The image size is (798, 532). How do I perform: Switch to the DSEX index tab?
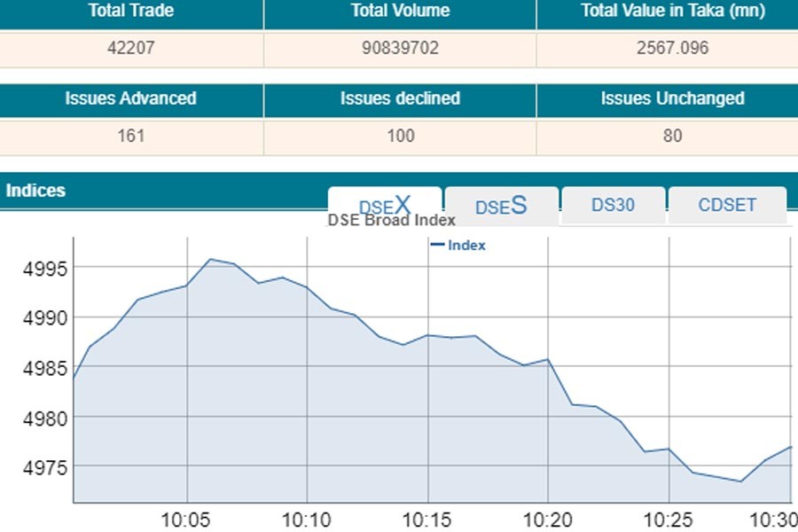[x=384, y=206]
